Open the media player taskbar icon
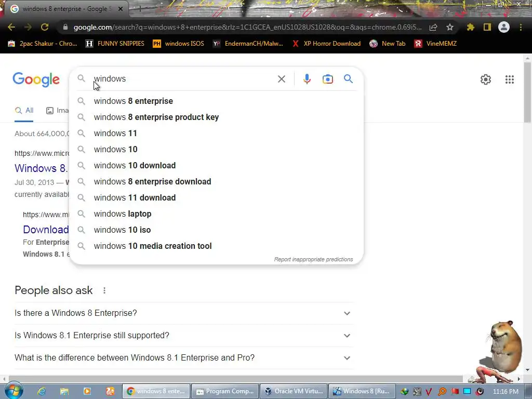This screenshot has height=399, width=532. click(x=87, y=391)
